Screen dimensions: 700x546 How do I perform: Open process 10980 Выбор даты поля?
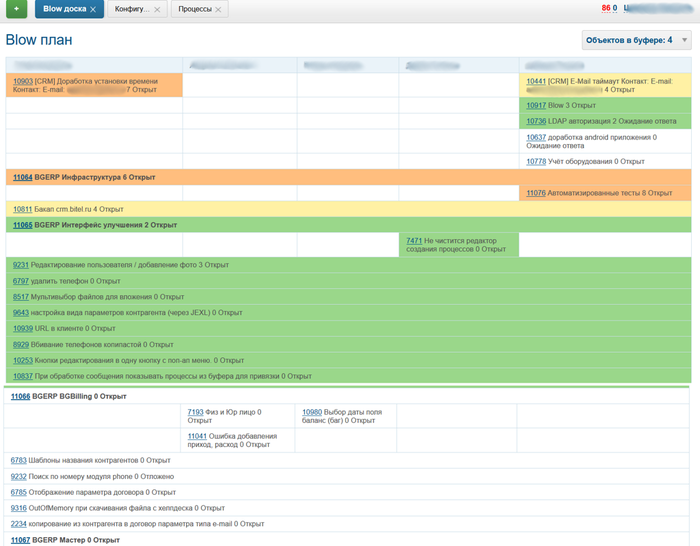(x=312, y=412)
